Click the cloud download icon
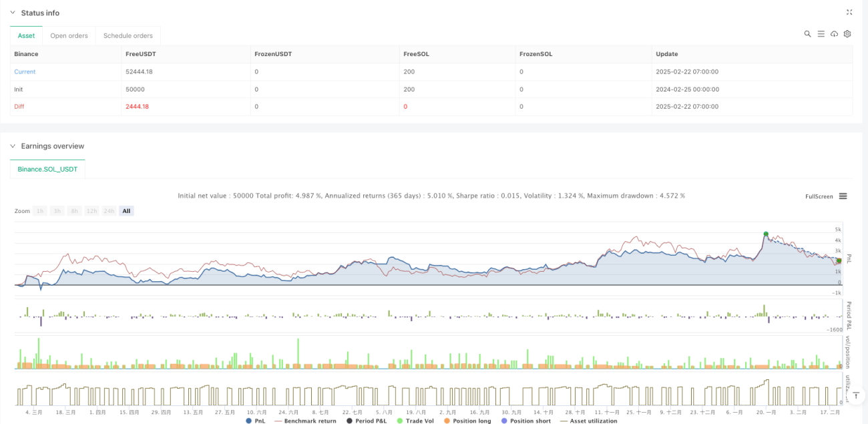This screenshot has width=868, height=424. (x=834, y=34)
